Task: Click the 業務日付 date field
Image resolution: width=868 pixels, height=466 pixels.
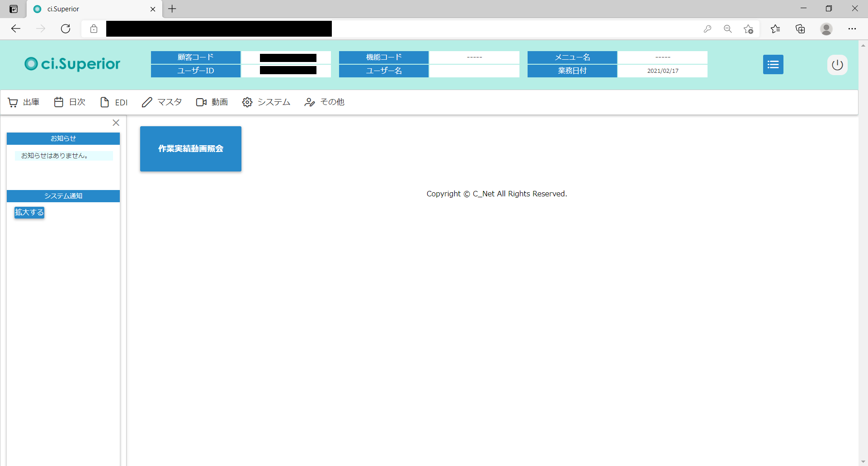Action: pyautogui.click(x=663, y=71)
